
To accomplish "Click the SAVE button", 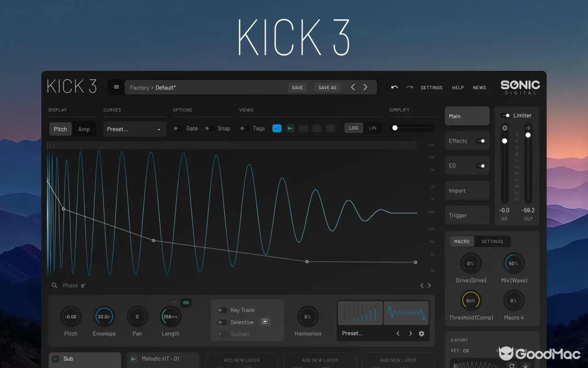I will pyautogui.click(x=298, y=87).
